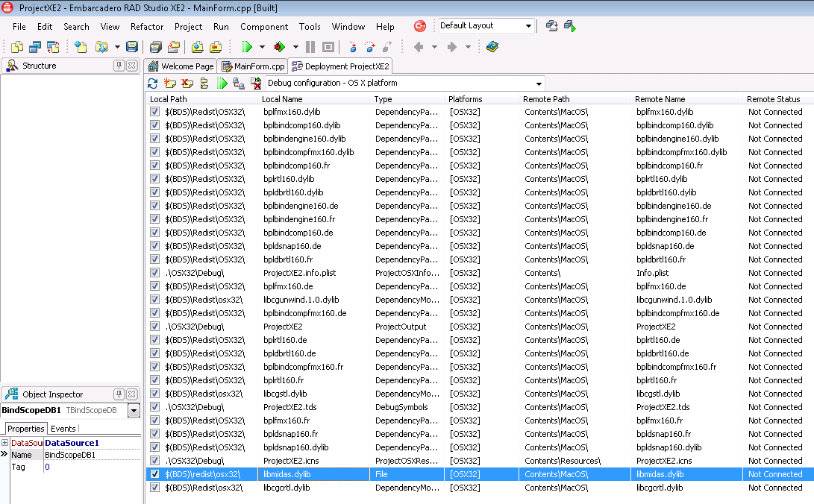814x504 pixels.
Task: Sort by the Remote Status column header
Action: (x=778, y=99)
